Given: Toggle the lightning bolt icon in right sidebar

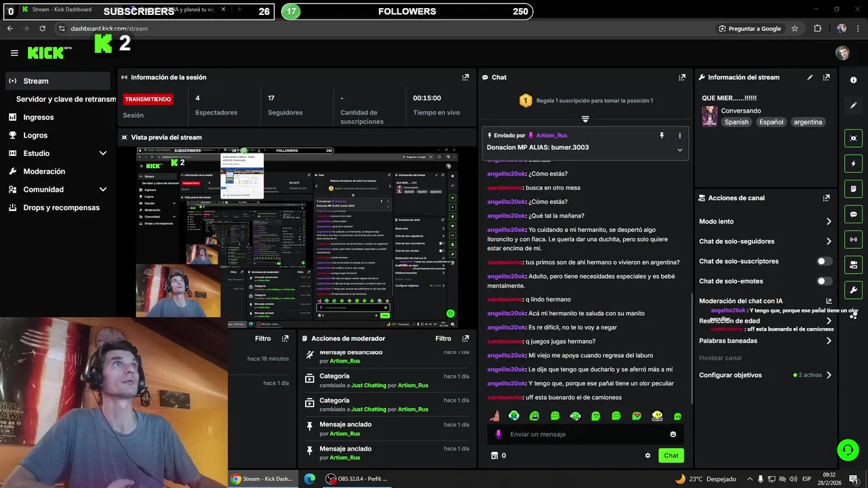Looking at the screenshot, I should coord(853,163).
